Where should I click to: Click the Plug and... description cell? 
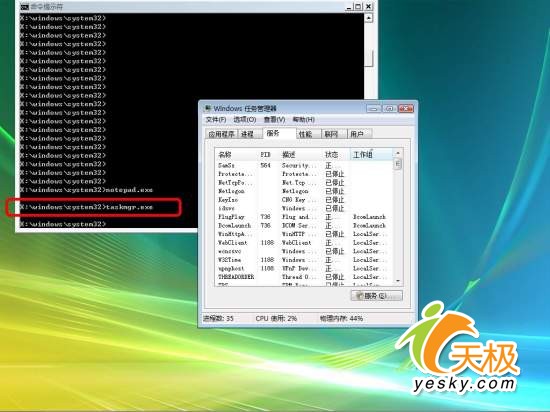(x=300, y=217)
